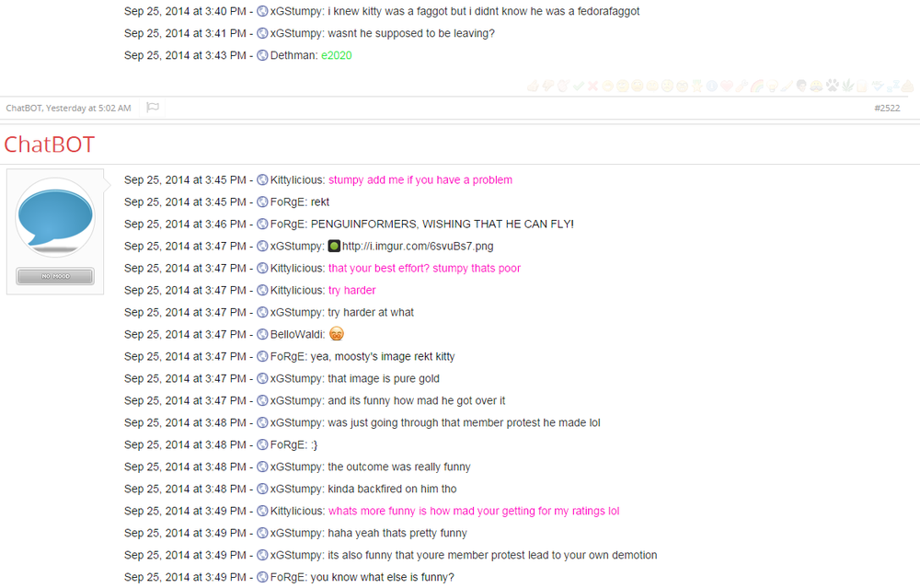Click green icon before the imgur link
The height and width of the screenshot is (588, 920).
click(334, 246)
